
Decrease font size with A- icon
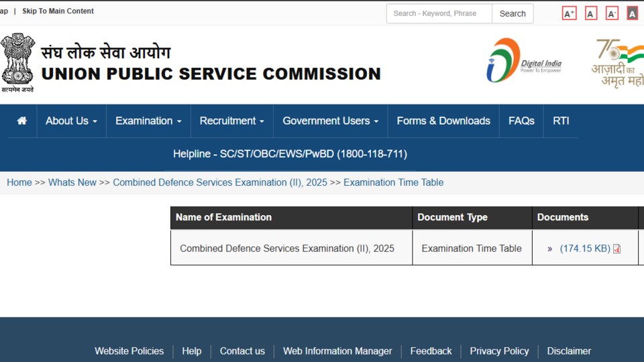[612, 13]
